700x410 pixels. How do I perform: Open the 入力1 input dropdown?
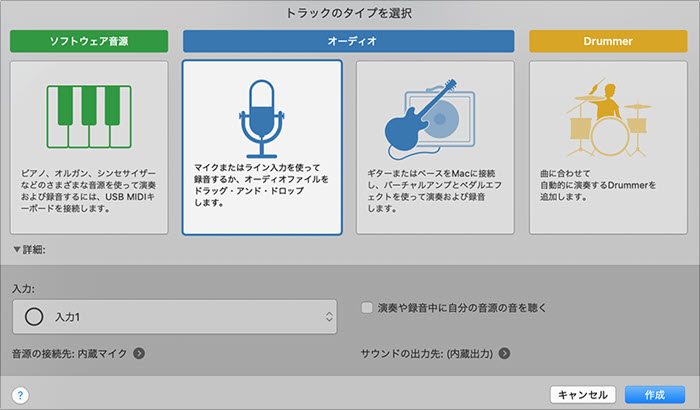175,317
